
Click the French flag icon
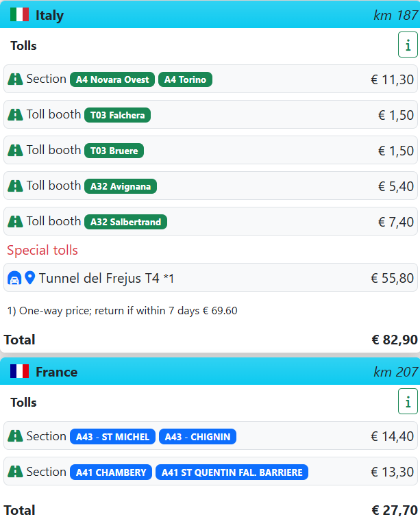[19, 371]
